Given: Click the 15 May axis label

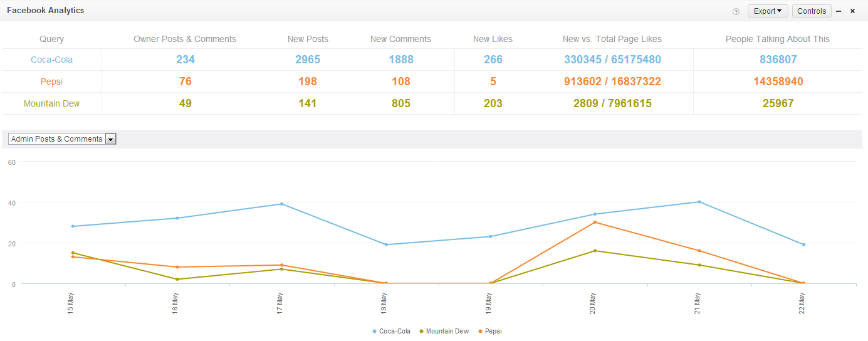Looking at the screenshot, I should pos(71,304).
